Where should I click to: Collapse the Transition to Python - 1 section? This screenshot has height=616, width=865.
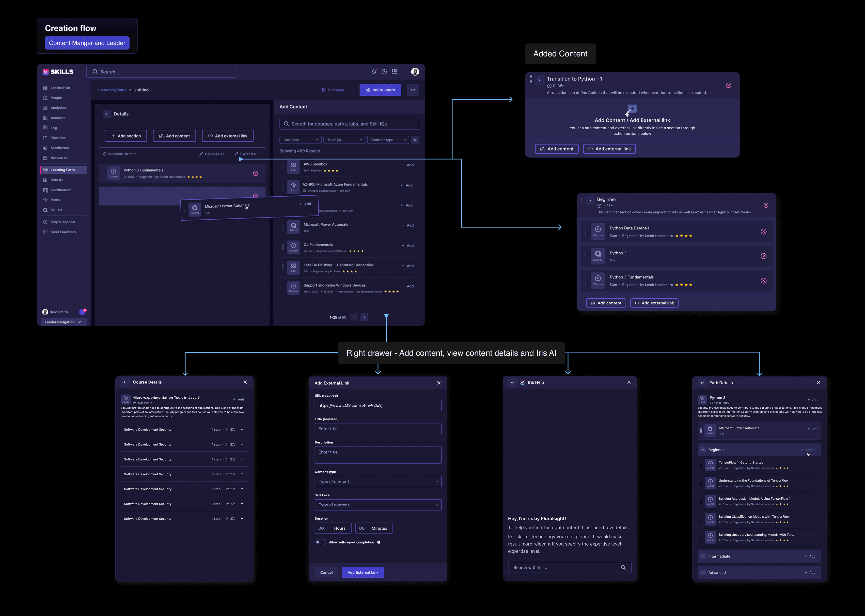tap(539, 80)
